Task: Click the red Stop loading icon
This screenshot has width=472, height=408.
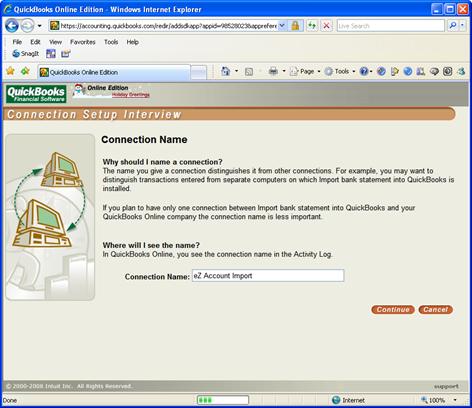Action: pyautogui.click(x=327, y=26)
